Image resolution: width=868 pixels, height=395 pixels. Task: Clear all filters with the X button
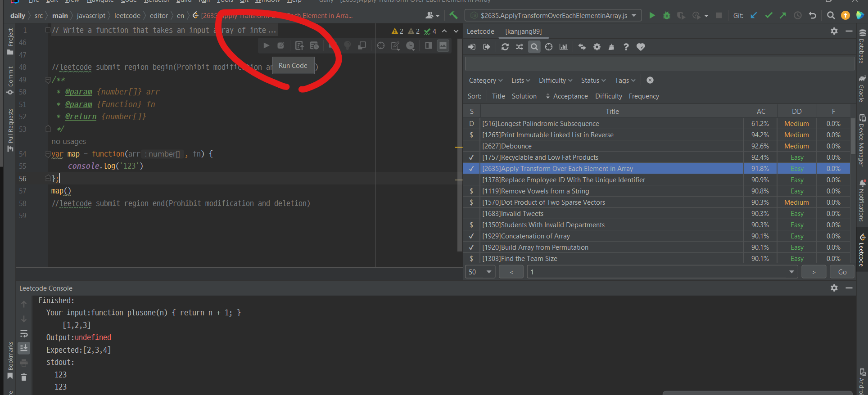click(650, 80)
